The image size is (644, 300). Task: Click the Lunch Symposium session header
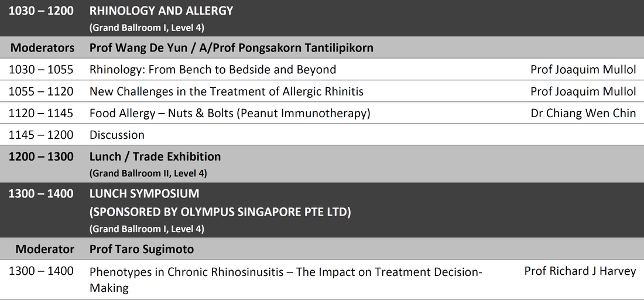[x=144, y=193]
